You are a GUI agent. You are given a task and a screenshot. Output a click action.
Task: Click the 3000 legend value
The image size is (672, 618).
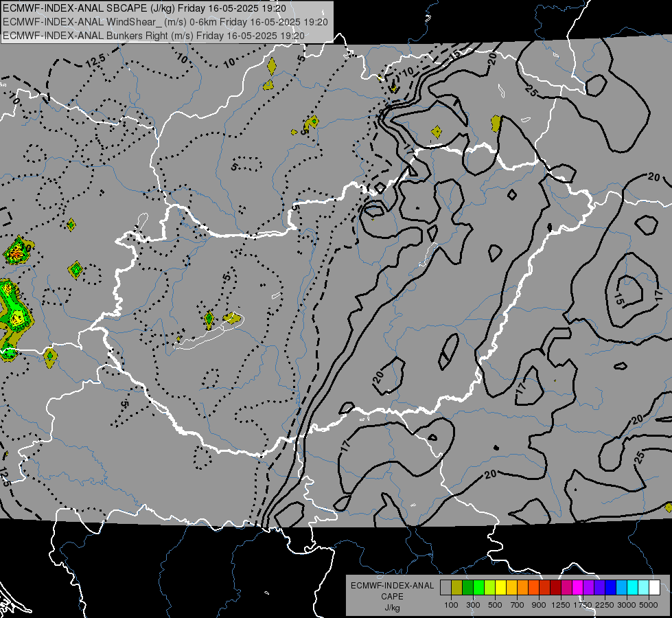coord(627,605)
